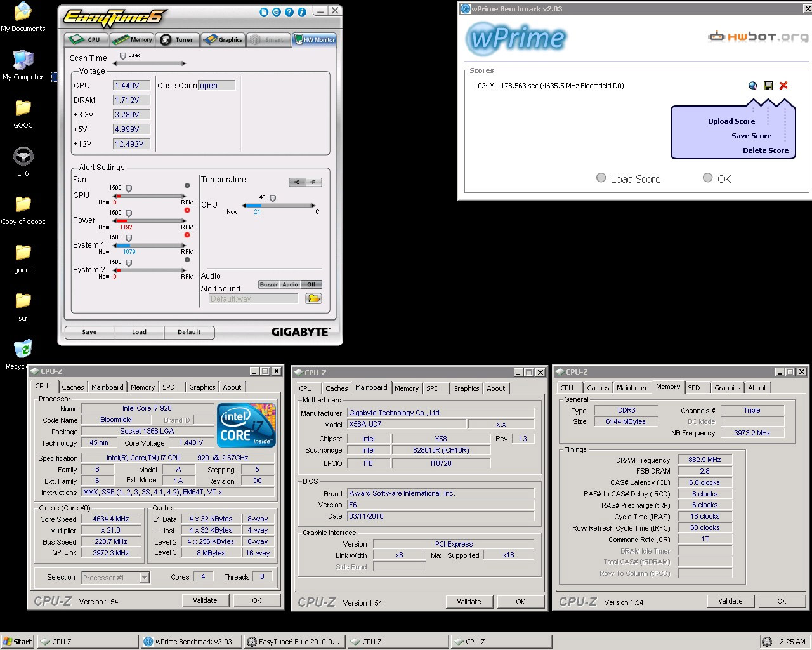Image resolution: width=812 pixels, height=650 pixels.
Task: Click DRAM Frequency 882.9 MHz value
Action: click(705, 460)
